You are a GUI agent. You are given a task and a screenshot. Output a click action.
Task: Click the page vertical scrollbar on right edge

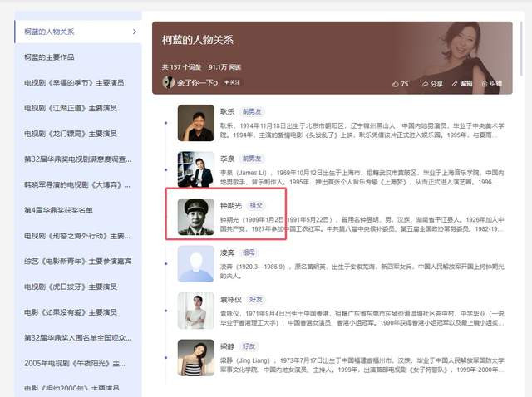pos(522,48)
